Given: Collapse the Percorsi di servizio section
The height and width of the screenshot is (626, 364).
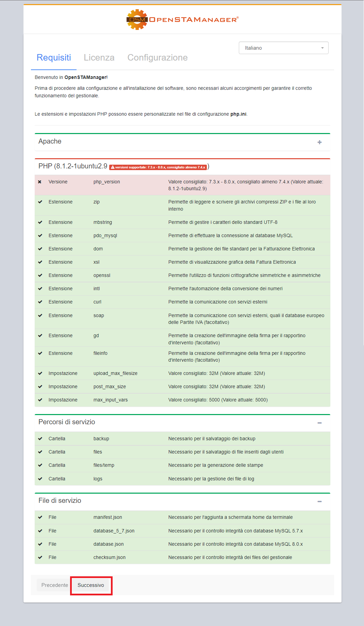Looking at the screenshot, I should click(x=319, y=423).
